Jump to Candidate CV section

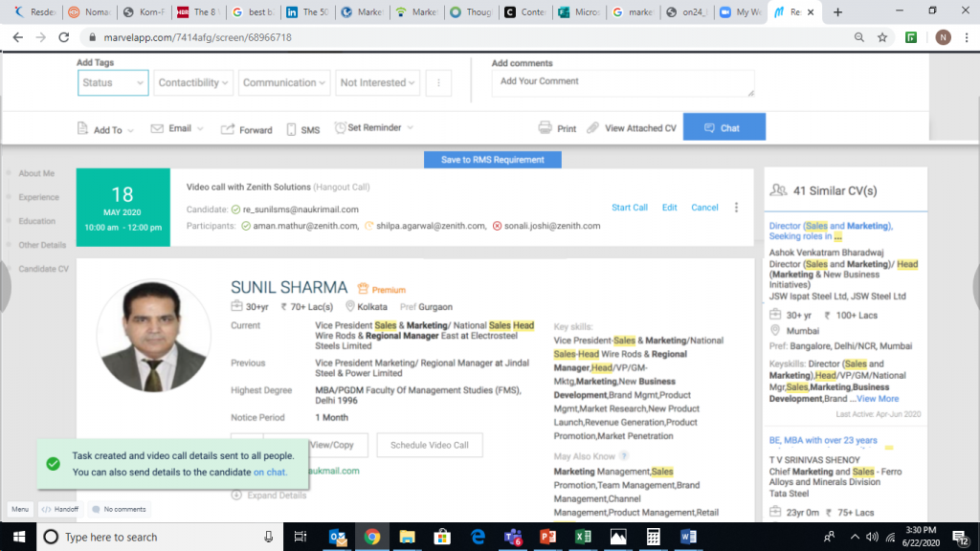44,269
